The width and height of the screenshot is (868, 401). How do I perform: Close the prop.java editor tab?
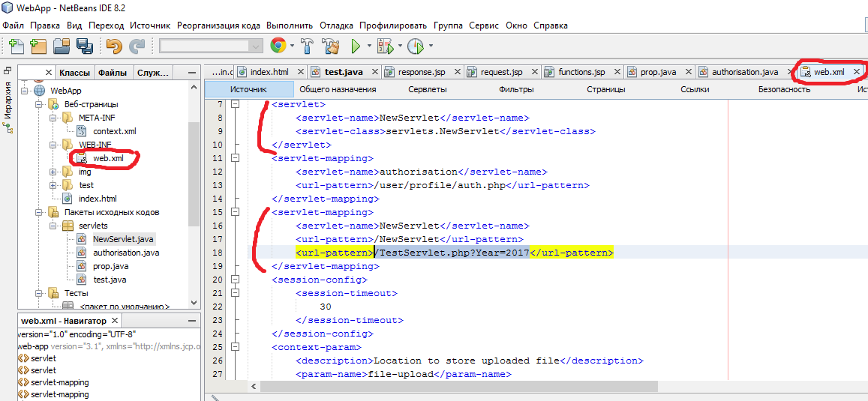[688, 72]
